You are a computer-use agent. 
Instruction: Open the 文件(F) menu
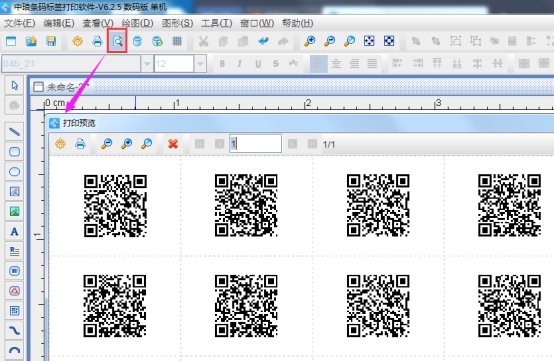click(19, 23)
